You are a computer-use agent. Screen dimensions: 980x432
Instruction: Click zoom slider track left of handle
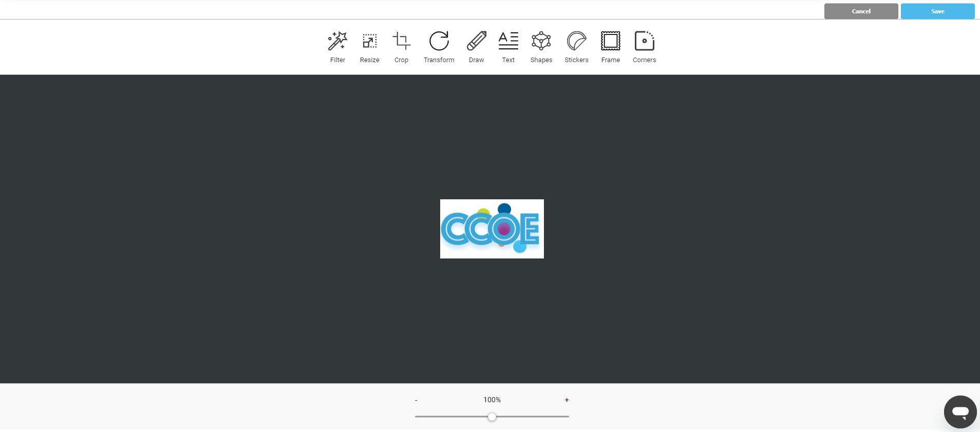click(452, 417)
